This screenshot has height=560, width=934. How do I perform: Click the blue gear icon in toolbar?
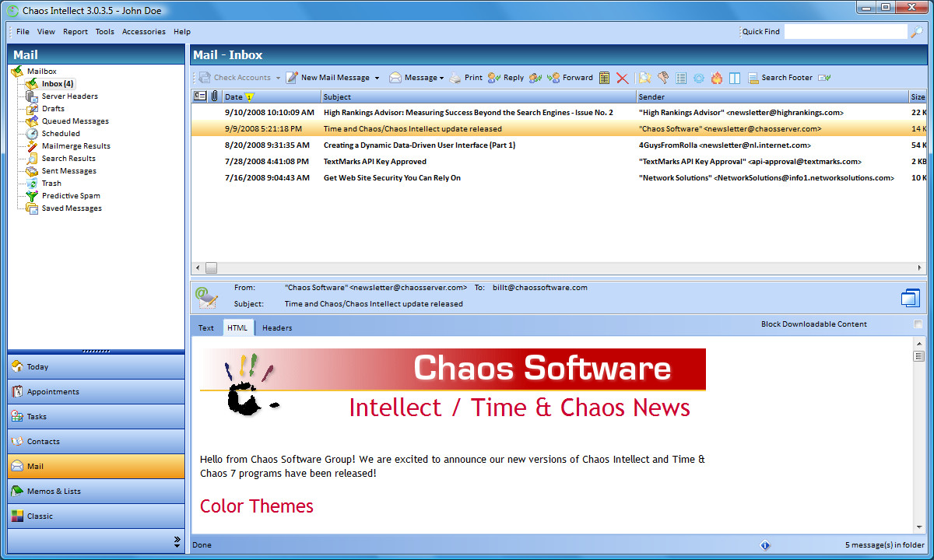(x=699, y=78)
